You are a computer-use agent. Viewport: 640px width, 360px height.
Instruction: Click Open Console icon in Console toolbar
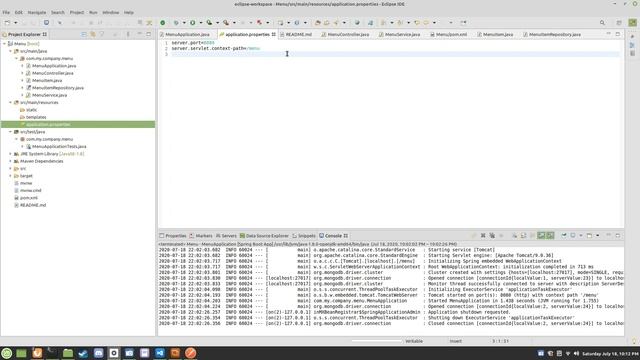point(589,236)
